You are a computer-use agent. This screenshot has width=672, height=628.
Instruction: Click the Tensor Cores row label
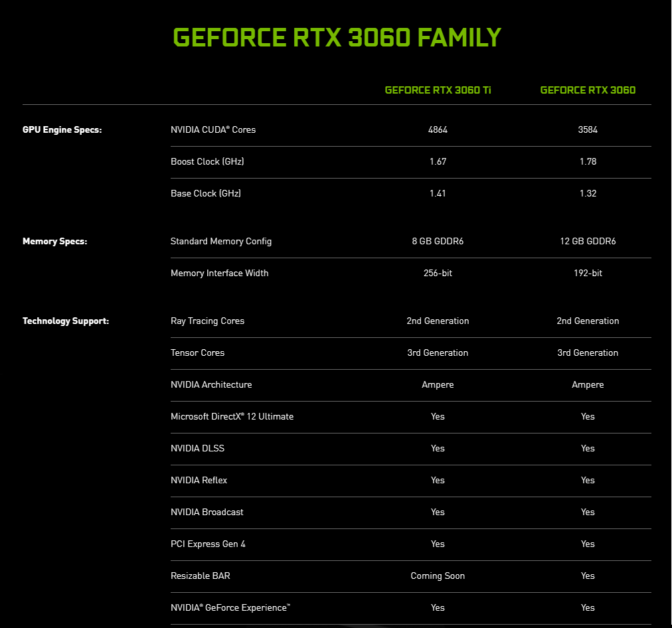coord(197,353)
